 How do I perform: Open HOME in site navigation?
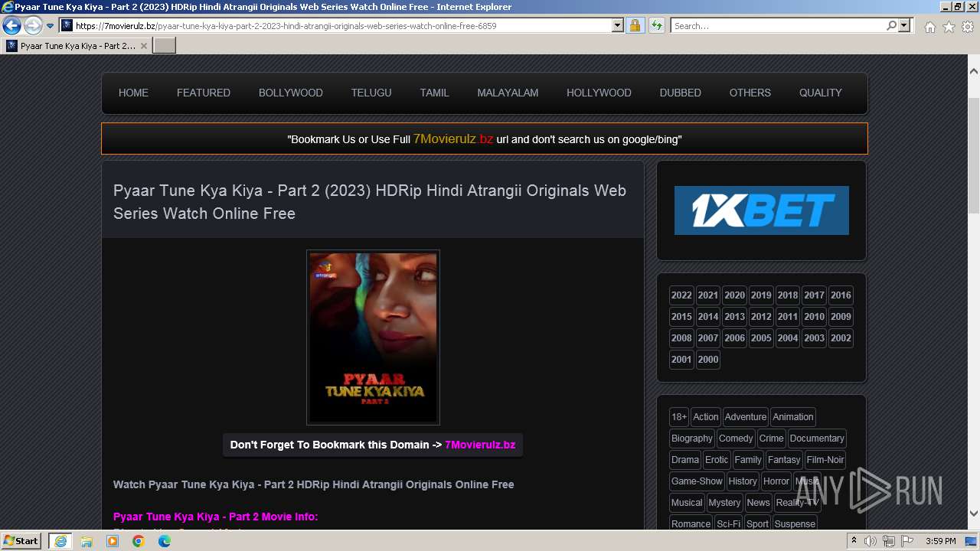[x=133, y=93]
